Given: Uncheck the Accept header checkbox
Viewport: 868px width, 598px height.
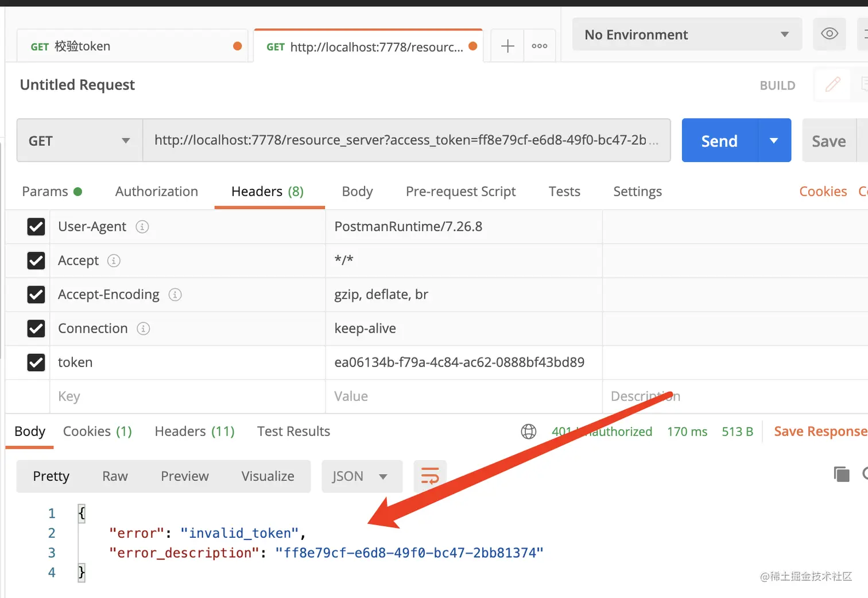Looking at the screenshot, I should click(x=36, y=261).
